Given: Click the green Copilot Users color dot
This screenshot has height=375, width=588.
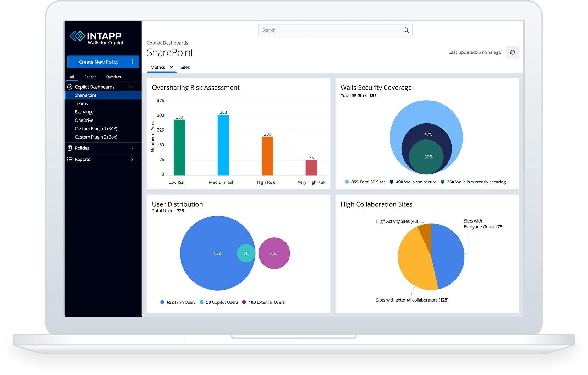Looking at the screenshot, I should (x=201, y=302).
